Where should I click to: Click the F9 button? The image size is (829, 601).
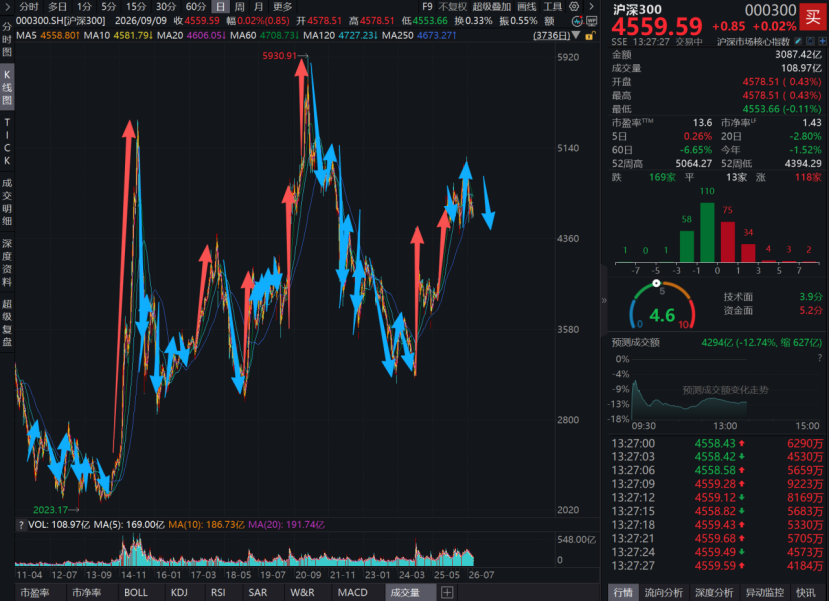click(x=427, y=6)
